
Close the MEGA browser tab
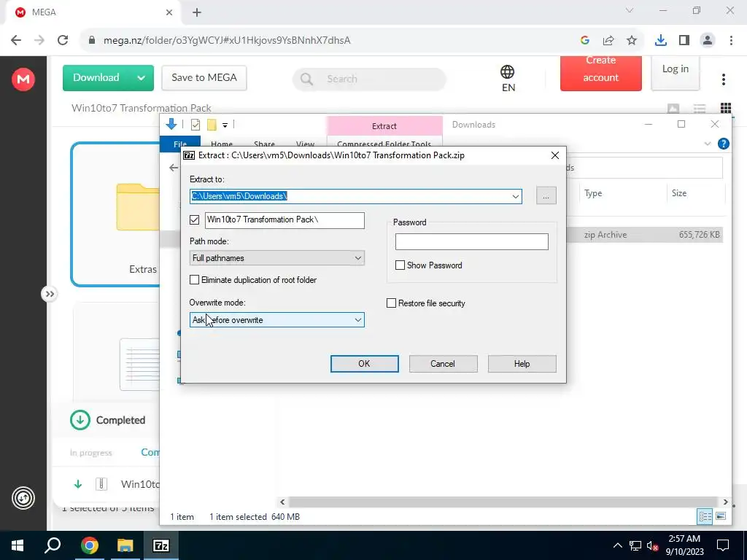pyautogui.click(x=169, y=12)
